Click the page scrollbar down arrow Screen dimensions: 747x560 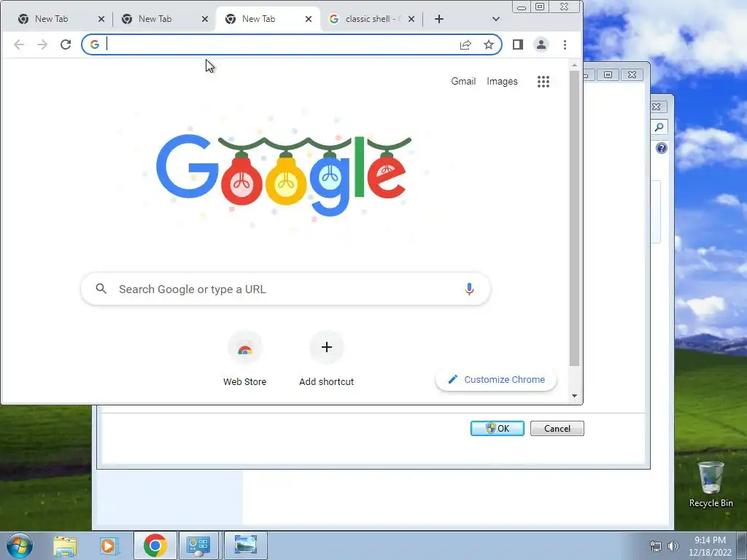pos(575,396)
